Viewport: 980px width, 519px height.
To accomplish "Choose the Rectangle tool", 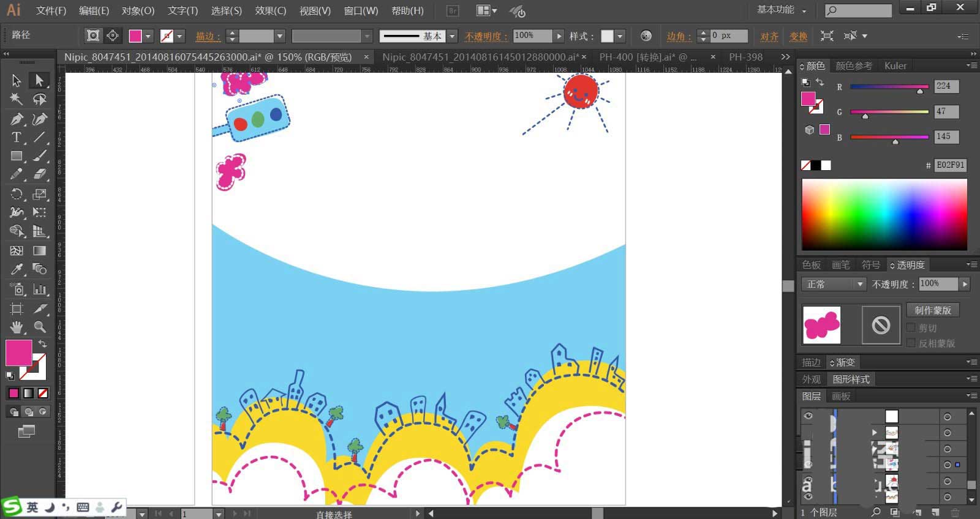I will coord(17,156).
